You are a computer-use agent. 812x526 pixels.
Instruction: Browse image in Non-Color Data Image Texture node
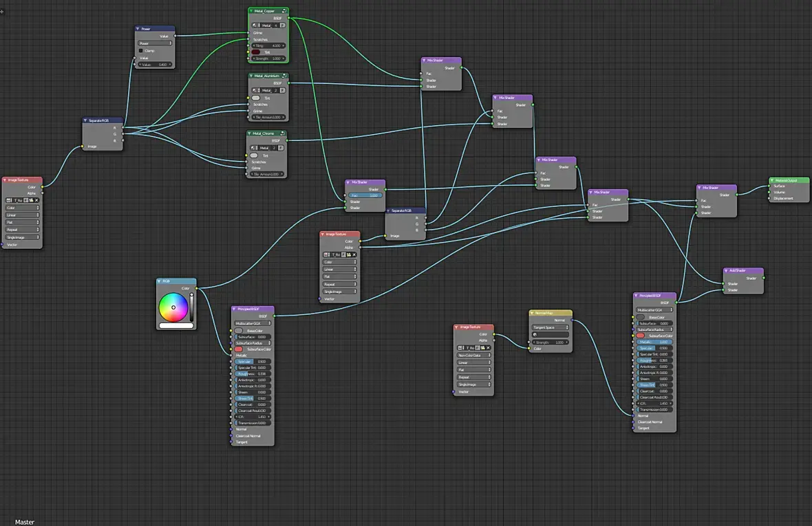460,348
